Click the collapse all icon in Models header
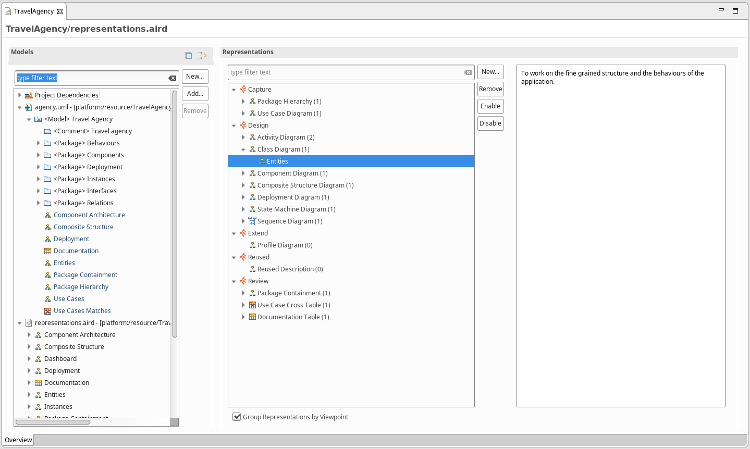The width and height of the screenshot is (750, 449). [188, 55]
